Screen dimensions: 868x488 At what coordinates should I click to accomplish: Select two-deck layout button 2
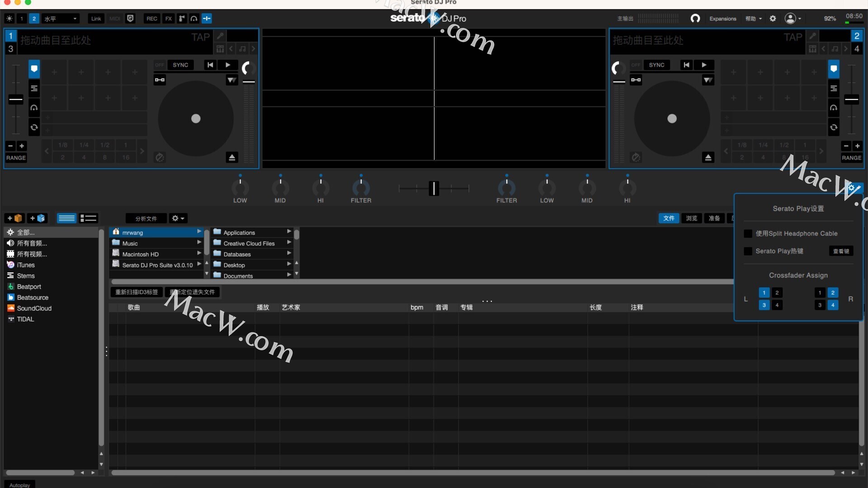coord(34,19)
